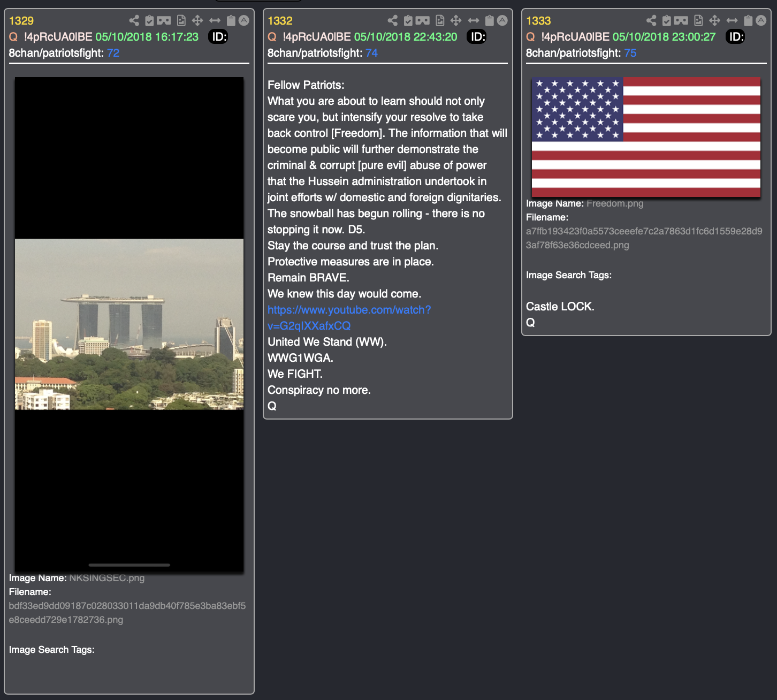Viewport: 777px width, 700px height.
Task: Click post number 1333 heading
Action: (x=538, y=21)
